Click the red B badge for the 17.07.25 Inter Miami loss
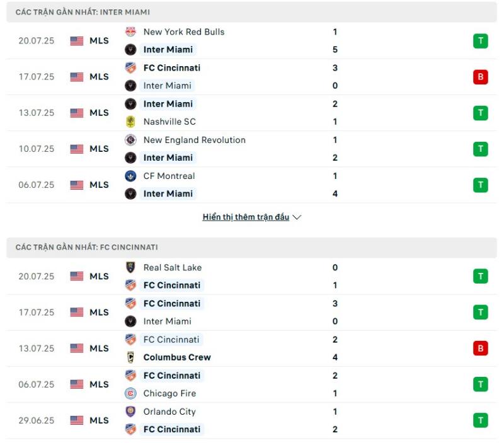504x443 pixels. click(481, 77)
